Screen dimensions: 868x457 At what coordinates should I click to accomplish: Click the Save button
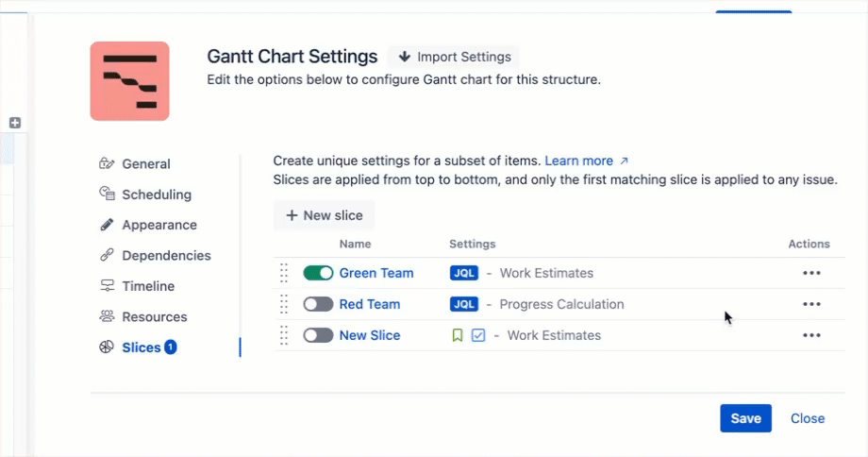coord(745,418)
